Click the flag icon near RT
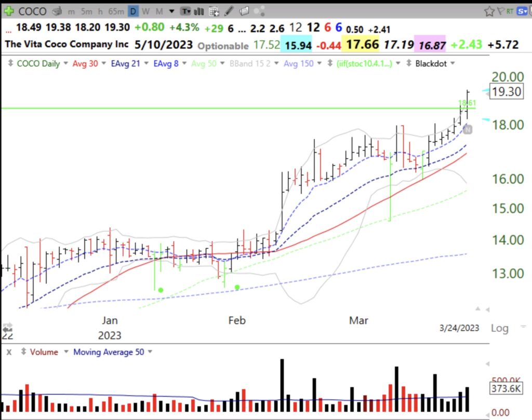Image resolution: width=532 pixels, height=420 pixels. 500,11
